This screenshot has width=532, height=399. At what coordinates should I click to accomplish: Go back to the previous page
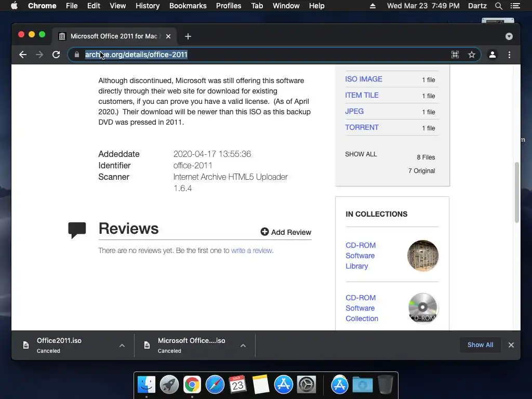(23, 55)
